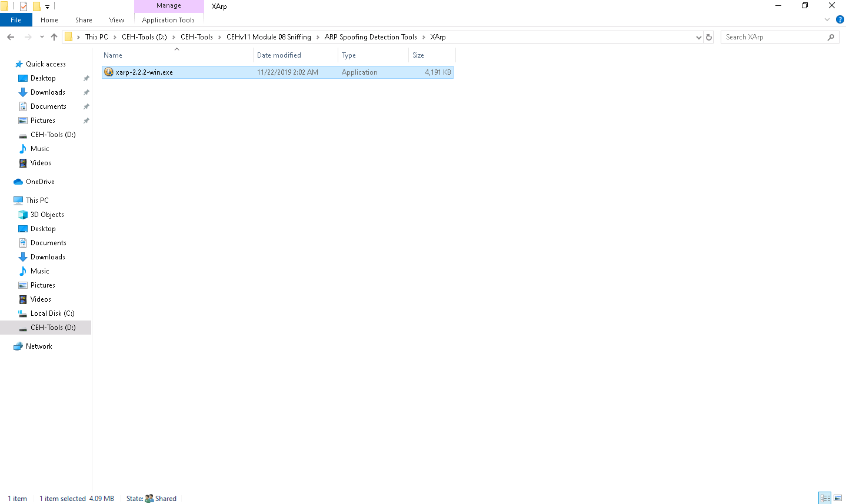Image resolution: width=846 pixels, height=504 pixels.
Task: Open the Help question mark icon
Action: [x=840, y=19]
